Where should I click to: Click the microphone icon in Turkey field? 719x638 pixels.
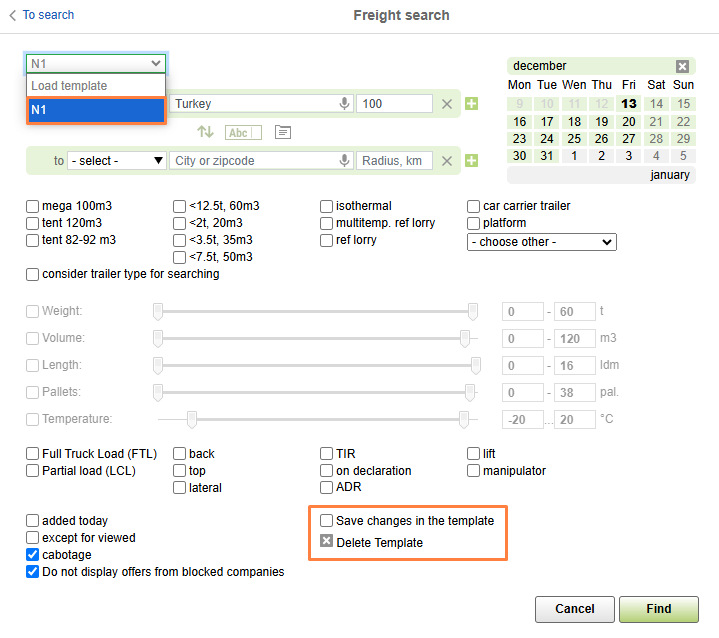(345, 104)
